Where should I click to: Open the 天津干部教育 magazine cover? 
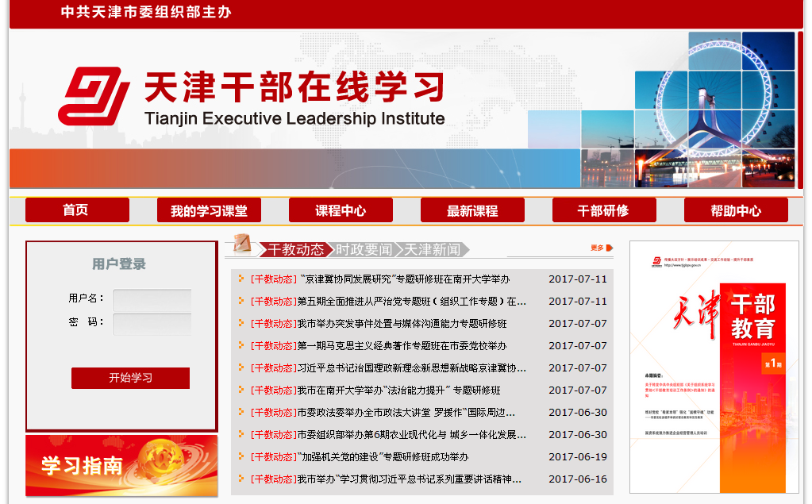714,367
